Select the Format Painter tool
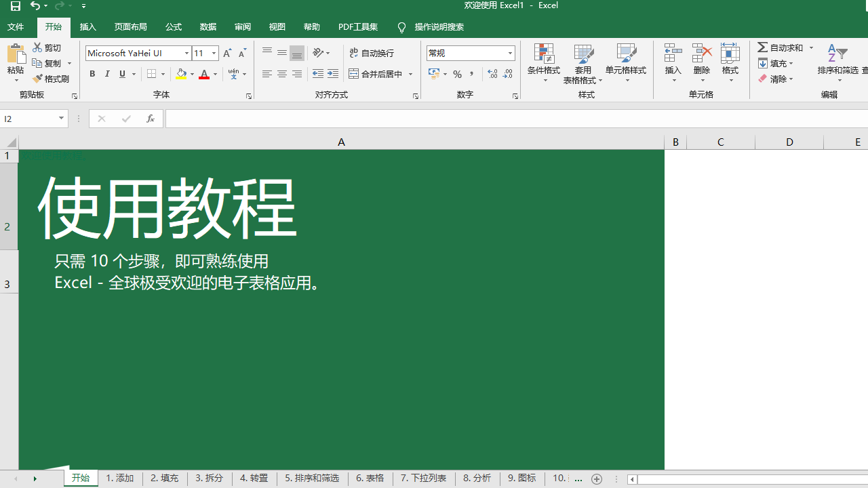The width and height of the screenshot is (868, 488). (x=51, y=79)
